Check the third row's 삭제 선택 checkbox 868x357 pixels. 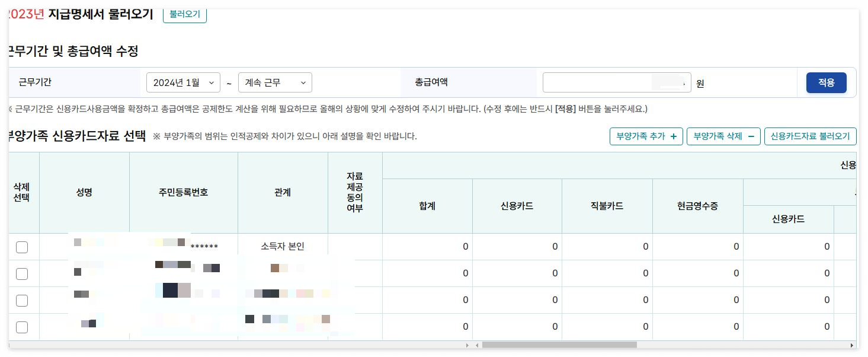tap(22, 300)
